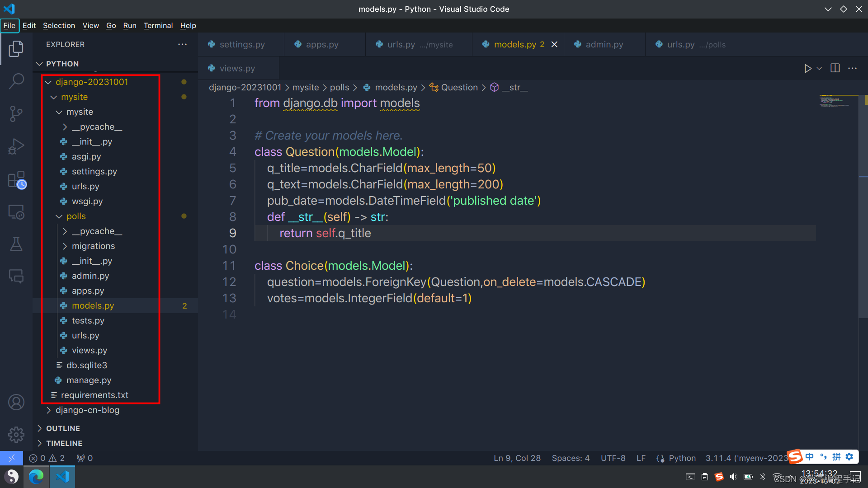Open the Run and Debug view
Viewport: 868px width, 488px height.
click(x=16, y=146)
